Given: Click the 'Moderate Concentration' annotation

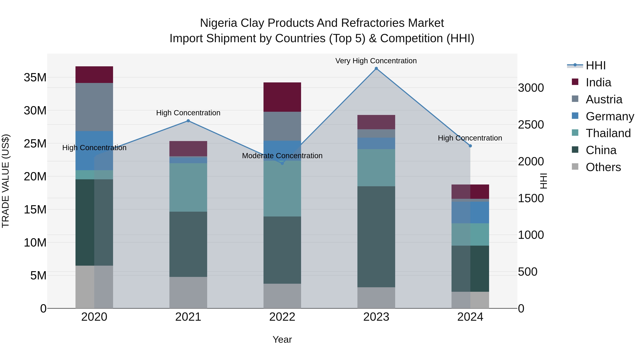Looking at the screenshot, I should point(282,156).
